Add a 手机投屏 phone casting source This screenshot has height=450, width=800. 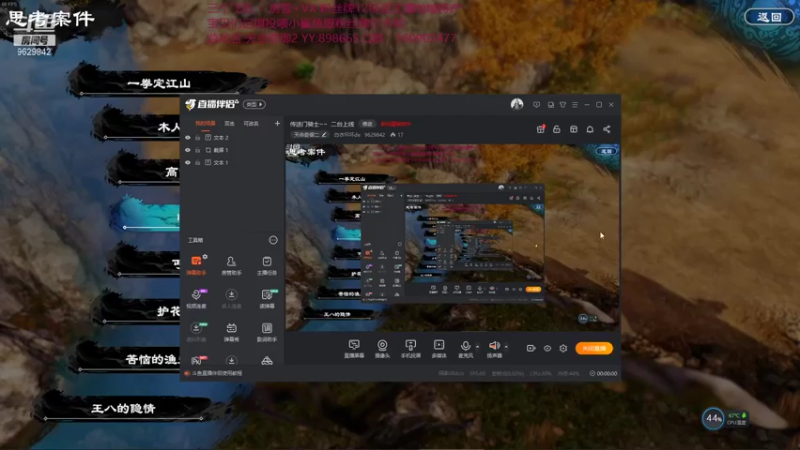pos(410,348)
